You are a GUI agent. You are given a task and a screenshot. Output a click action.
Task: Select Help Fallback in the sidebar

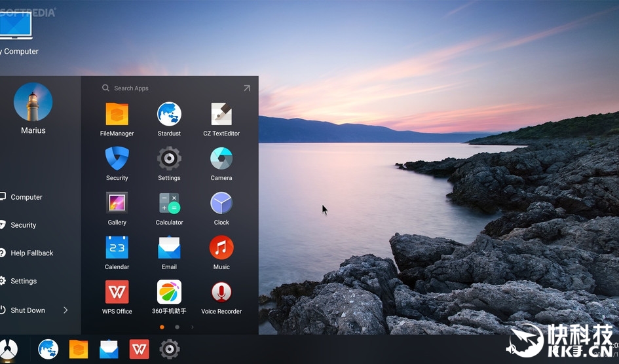coord(31,253)
